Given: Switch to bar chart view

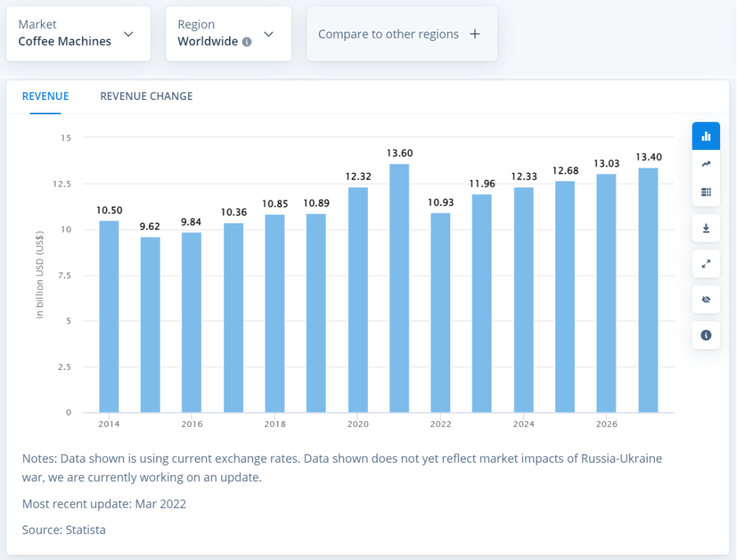Looking at the screenshot, I should [706, 136].
